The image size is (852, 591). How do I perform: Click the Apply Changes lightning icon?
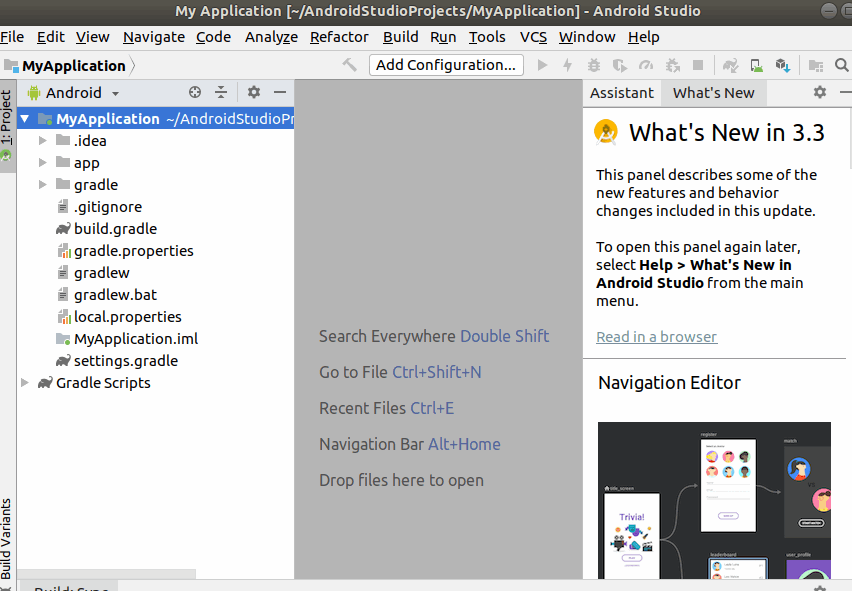click(567, 65)
